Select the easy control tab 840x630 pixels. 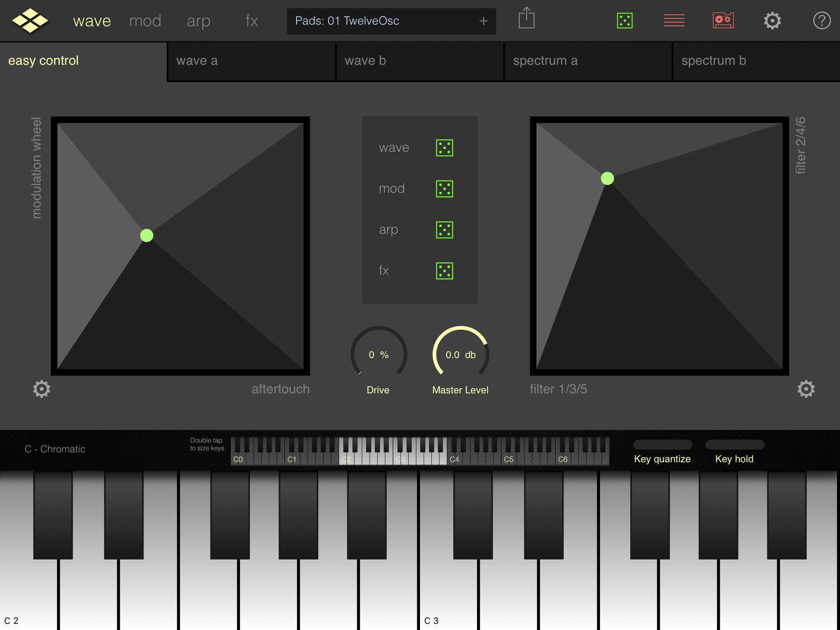(x=83, y=61)
